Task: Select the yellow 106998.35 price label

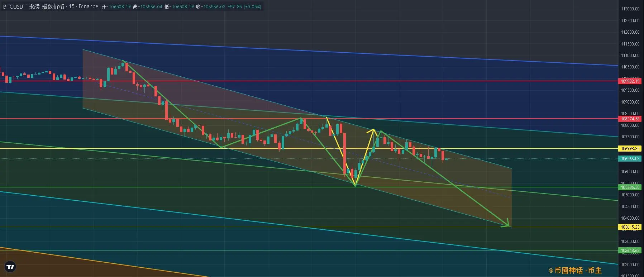Action: coord(630,148)
